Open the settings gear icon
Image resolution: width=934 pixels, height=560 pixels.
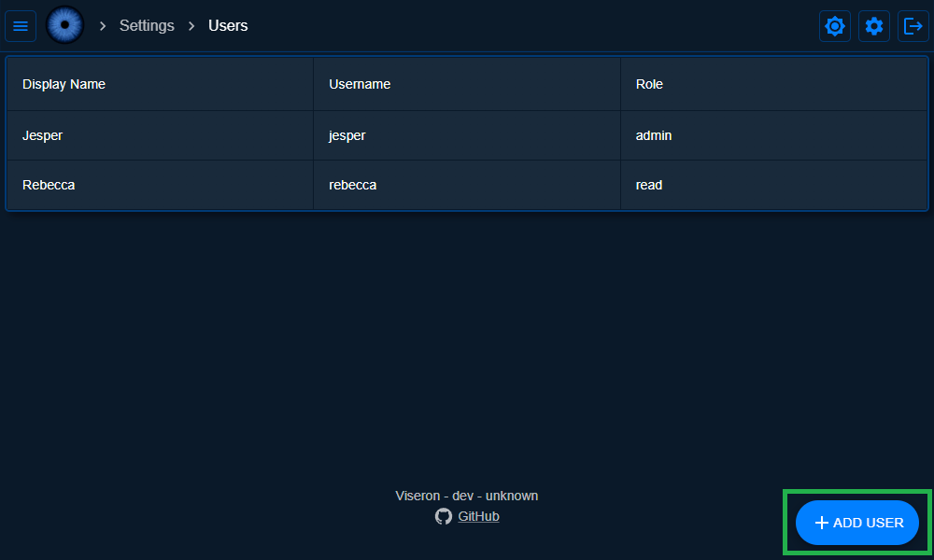coord(874,26)
